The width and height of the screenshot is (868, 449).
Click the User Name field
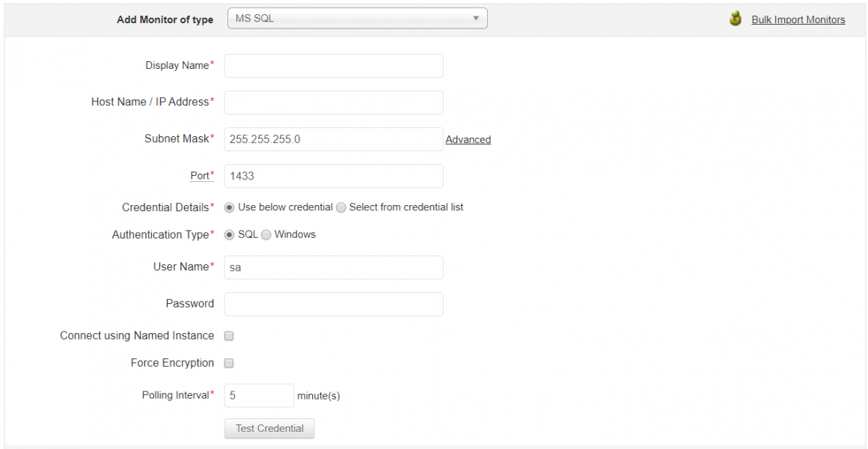tap(334, 267)
